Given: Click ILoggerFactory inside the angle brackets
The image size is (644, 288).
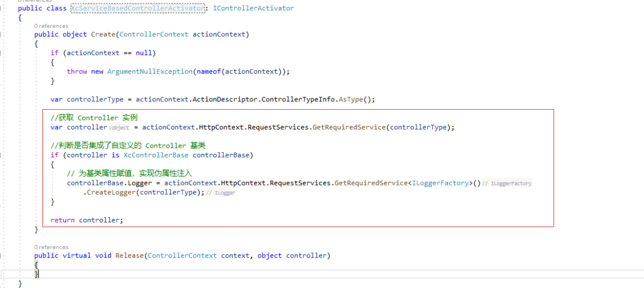Looking at the screenshot, I should 441,183.
